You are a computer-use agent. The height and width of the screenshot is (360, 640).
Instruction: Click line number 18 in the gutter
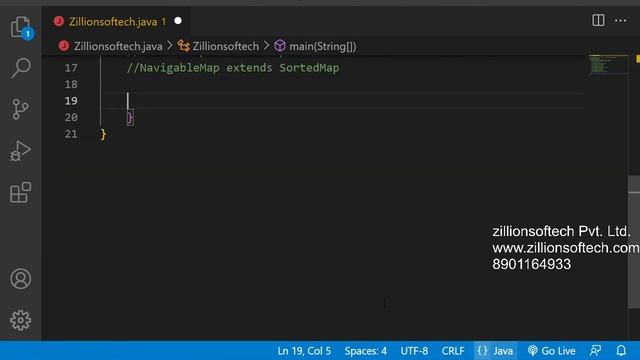coord(71,84)
